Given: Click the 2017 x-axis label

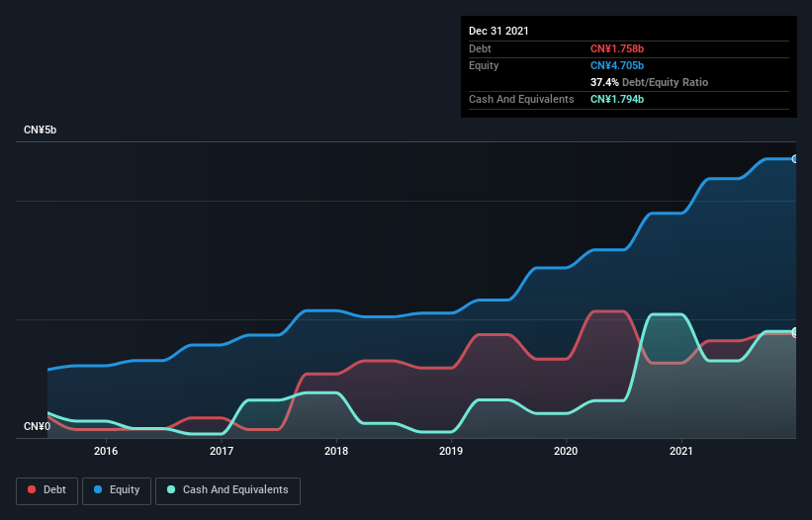Looking at the screenshot, I should click(222, 451).
